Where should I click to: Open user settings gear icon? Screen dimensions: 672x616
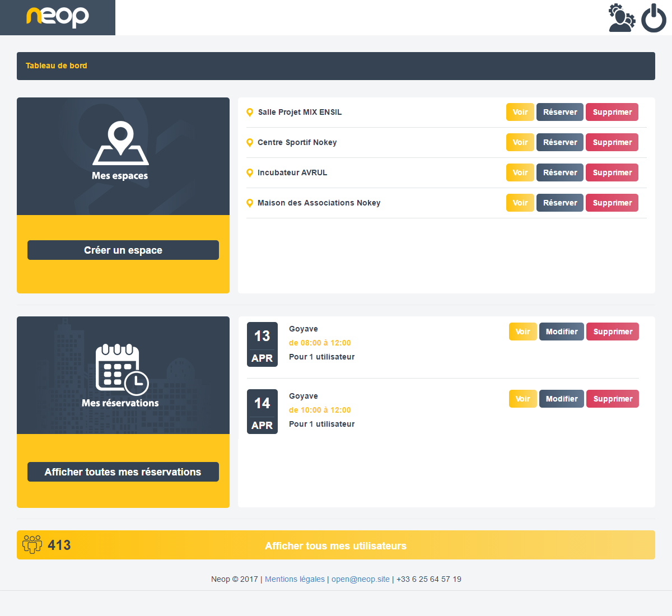tap(622, 18)
